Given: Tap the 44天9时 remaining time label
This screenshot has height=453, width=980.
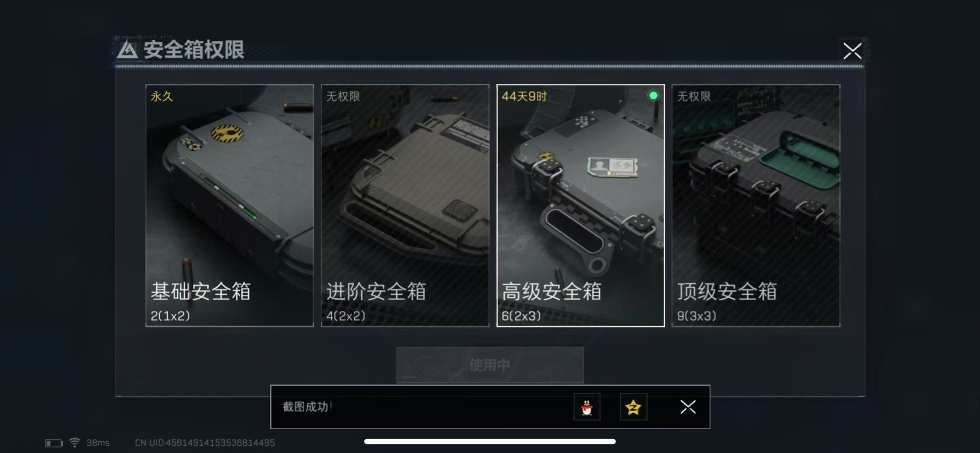Looking at the screenshot, I should click(x=524, y=96).
